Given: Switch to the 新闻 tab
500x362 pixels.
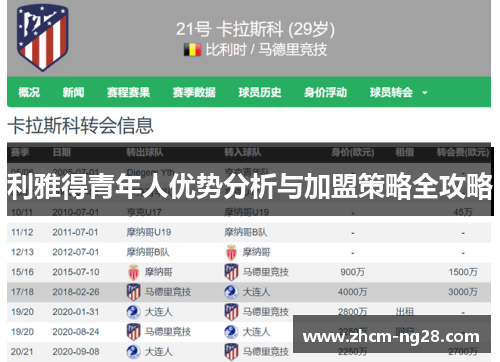Looking at the screenshot, I should pyautogui.click(x=73, y=92).
